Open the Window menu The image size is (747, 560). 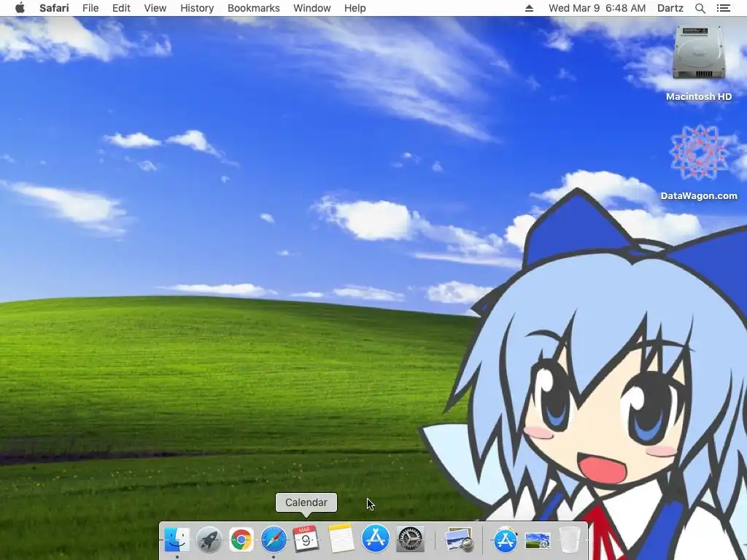(x=312, y=8)
